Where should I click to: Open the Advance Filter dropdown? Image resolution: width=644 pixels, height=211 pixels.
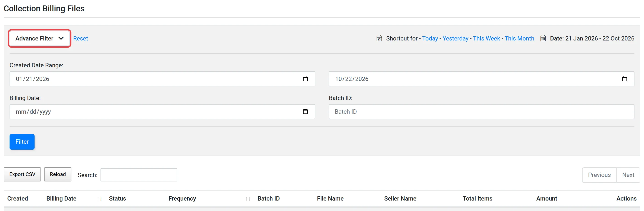[x=40, y=38]
